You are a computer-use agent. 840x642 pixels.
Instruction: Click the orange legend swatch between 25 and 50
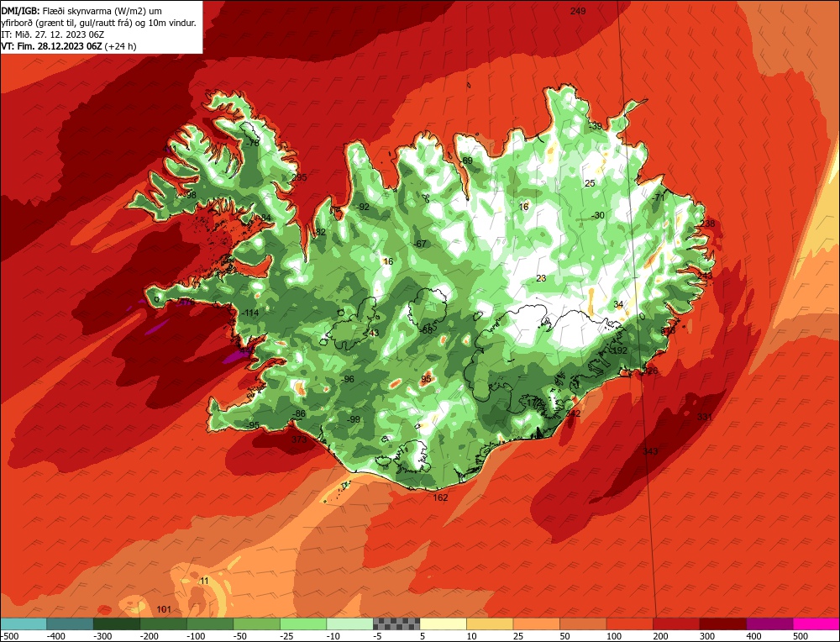pyautogui.click(x=536, y=624)
